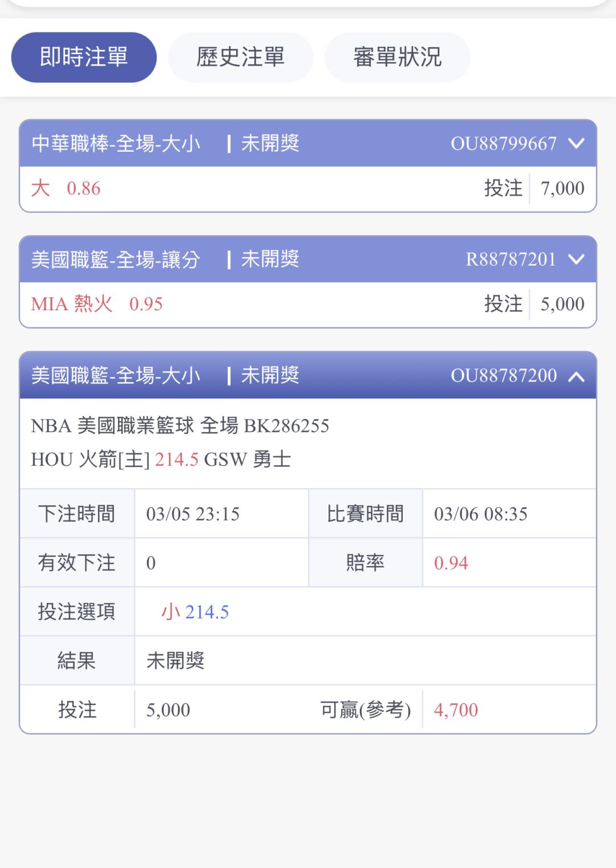This screenshot has height=868, width=616.
Task: Click the 7,000 stake amount
Action: [562, 188]
